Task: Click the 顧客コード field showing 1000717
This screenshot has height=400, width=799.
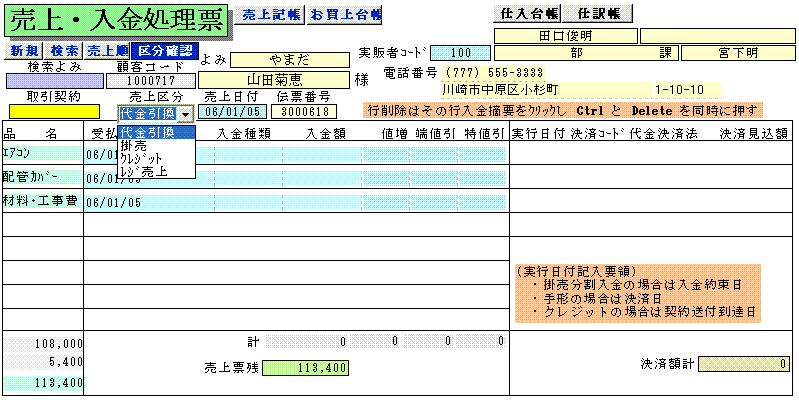Action: pos(151,81)
